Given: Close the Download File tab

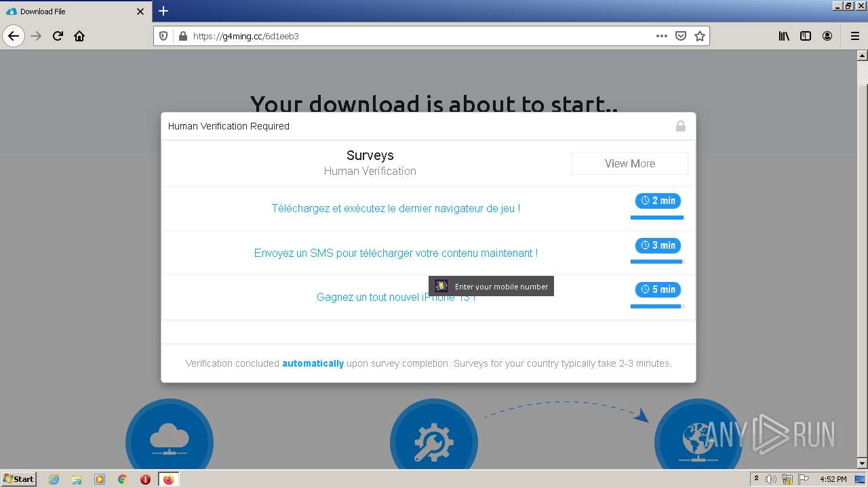Looking at the screenshot, I should click(140, 12).
